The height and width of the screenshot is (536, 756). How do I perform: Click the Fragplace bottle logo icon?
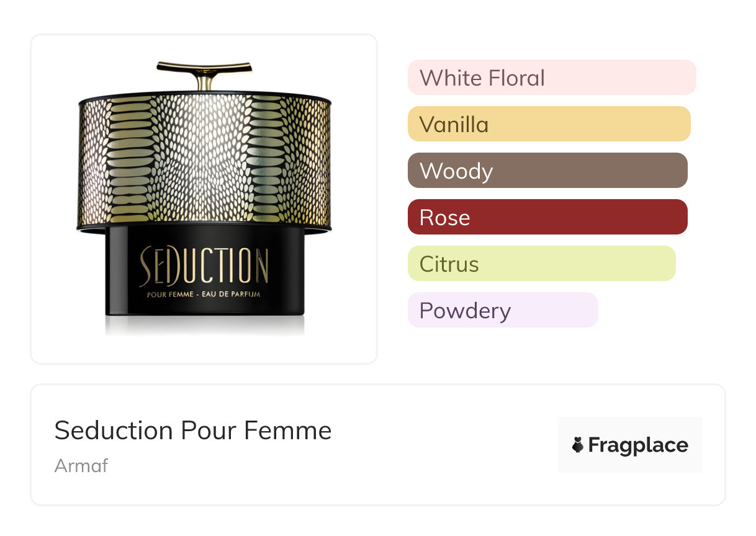[578, 445]
